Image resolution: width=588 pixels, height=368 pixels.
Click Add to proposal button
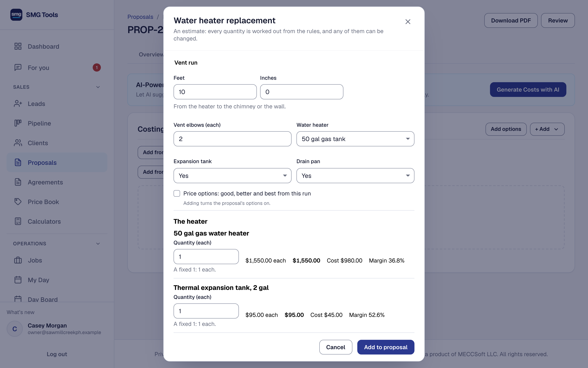click(x=386, y=347)
